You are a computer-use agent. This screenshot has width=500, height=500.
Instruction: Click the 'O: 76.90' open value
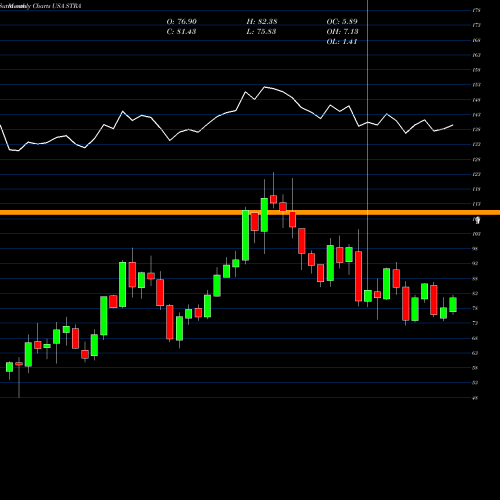[182, 22]
